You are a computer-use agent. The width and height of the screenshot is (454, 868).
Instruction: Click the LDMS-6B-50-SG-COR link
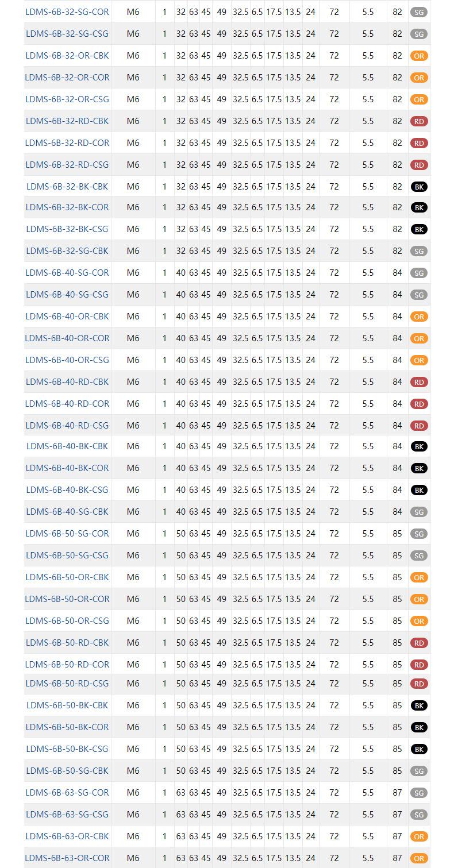67,534
